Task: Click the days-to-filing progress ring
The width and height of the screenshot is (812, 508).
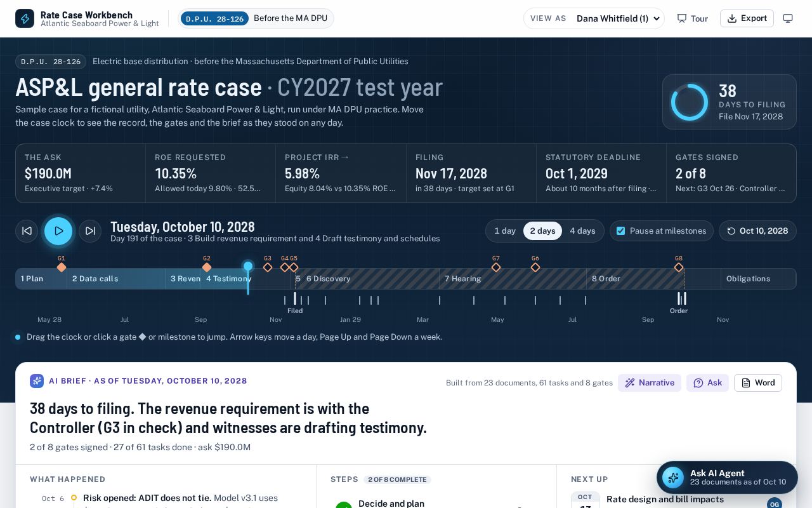Action: 690,102
